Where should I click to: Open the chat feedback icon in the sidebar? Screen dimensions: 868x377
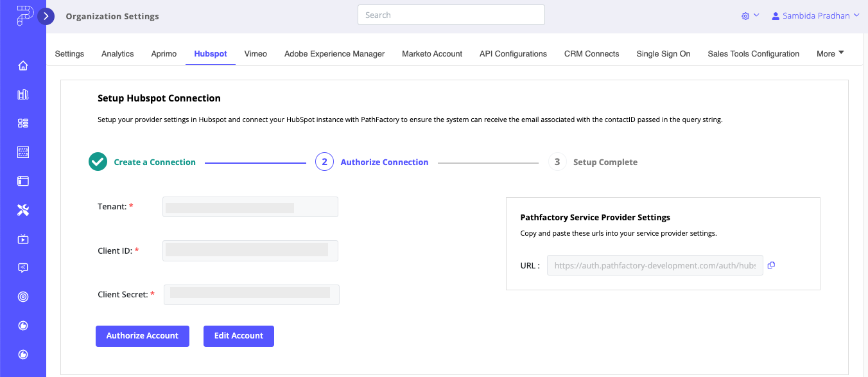(23, 267)
